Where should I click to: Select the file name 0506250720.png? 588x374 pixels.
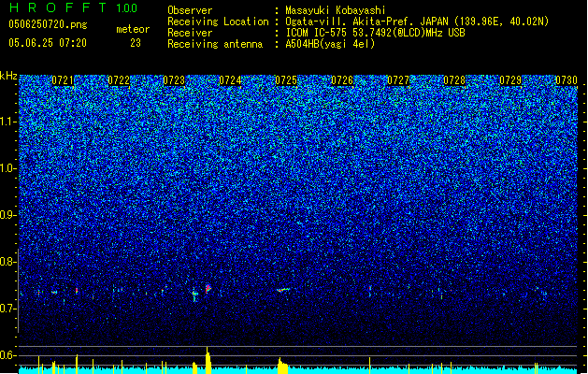(48, 25)
